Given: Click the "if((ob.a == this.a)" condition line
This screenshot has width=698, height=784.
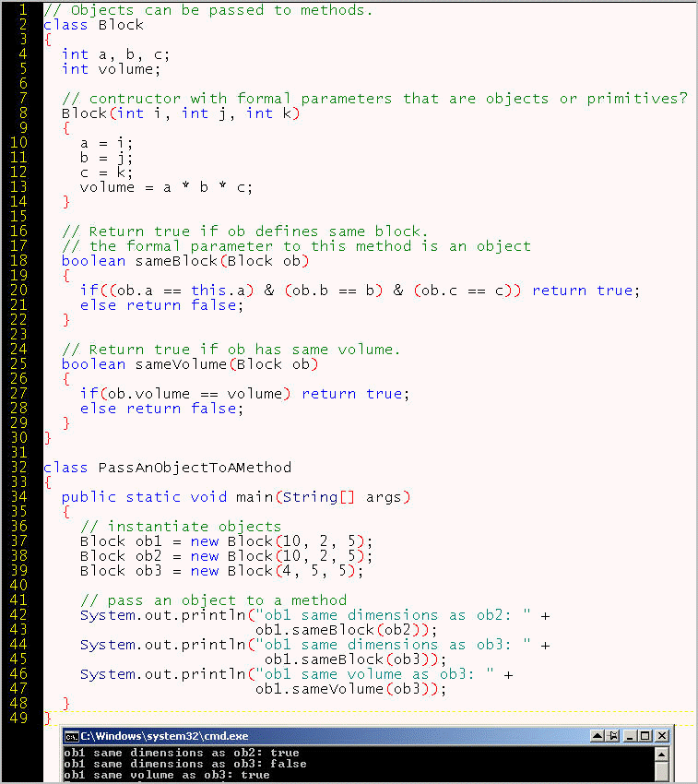Looking at the screenshot, I should 360,291.
